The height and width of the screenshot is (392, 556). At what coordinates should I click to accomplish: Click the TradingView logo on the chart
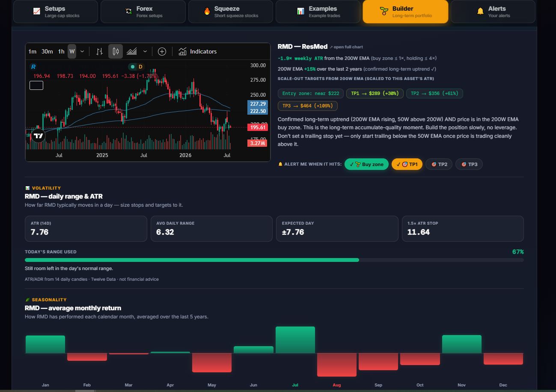pyautogui.click(x=38, y=136)
